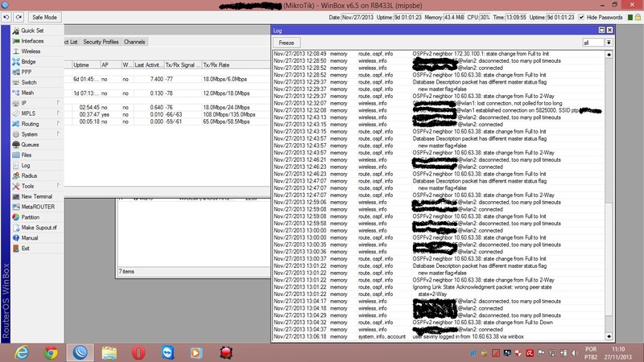Open the log topic filter dropdown

pos(609,43)
